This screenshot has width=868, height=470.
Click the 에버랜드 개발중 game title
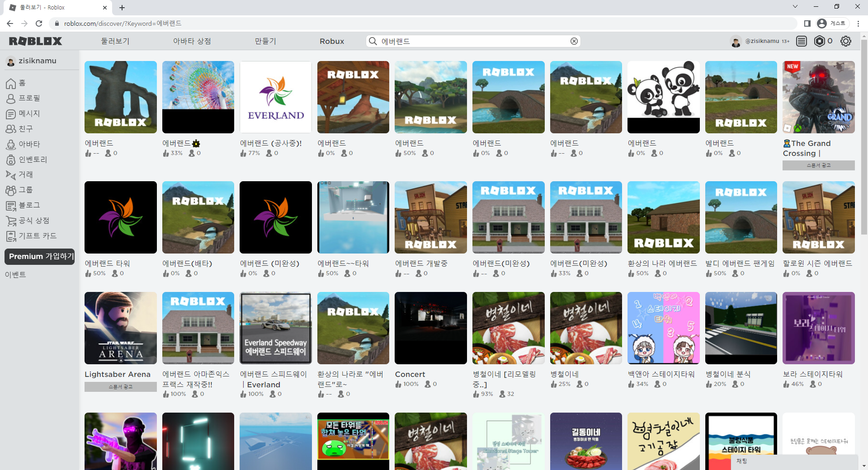(421, 263)
